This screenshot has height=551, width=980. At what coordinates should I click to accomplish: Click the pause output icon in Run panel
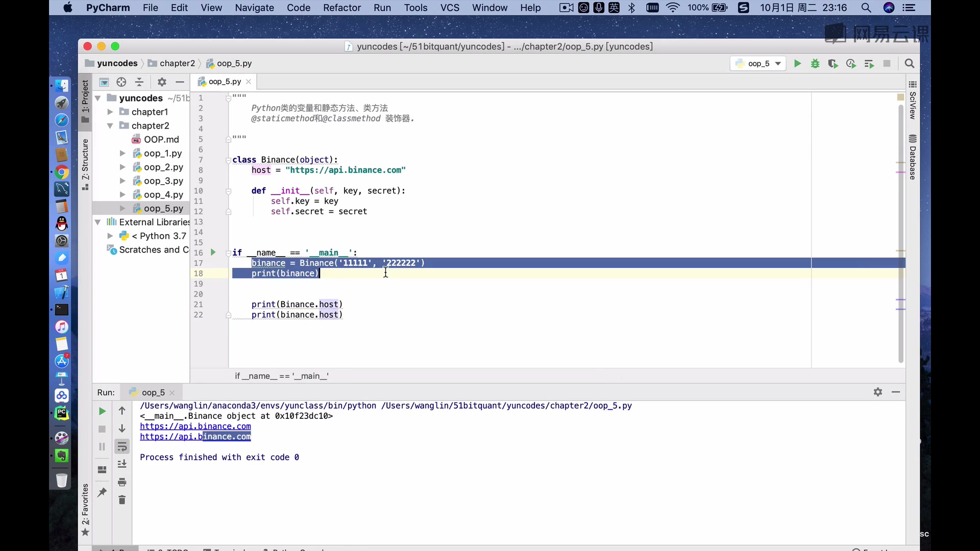tap(102, 447)
